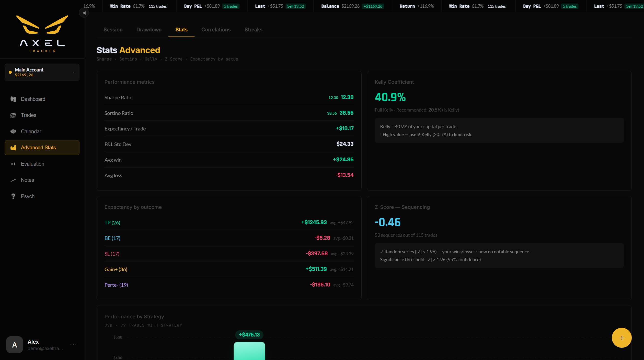This screenshot has height=360, width=644.
Task: Click the Perte- (19) outcome row
Action: click(x=229, y=285)
